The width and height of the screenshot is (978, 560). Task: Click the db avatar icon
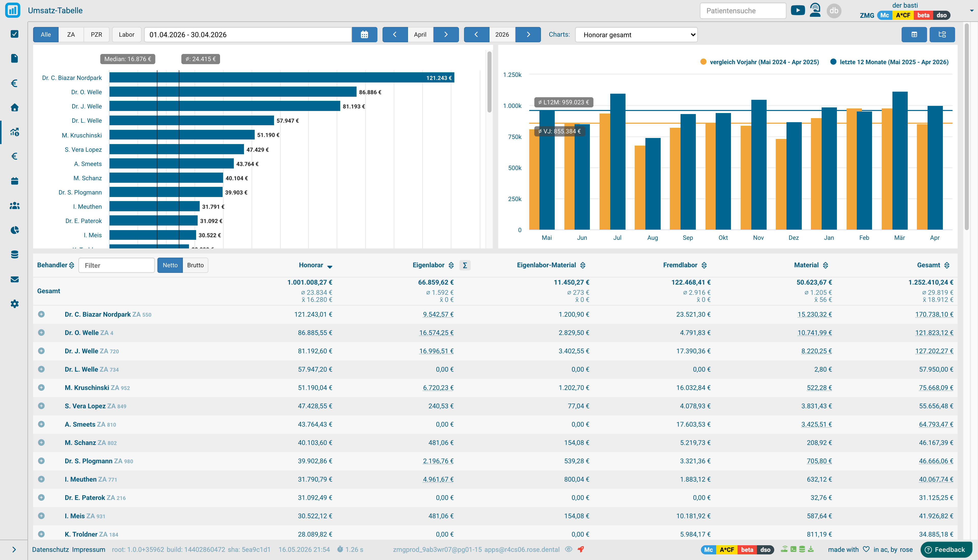point(834,10)
